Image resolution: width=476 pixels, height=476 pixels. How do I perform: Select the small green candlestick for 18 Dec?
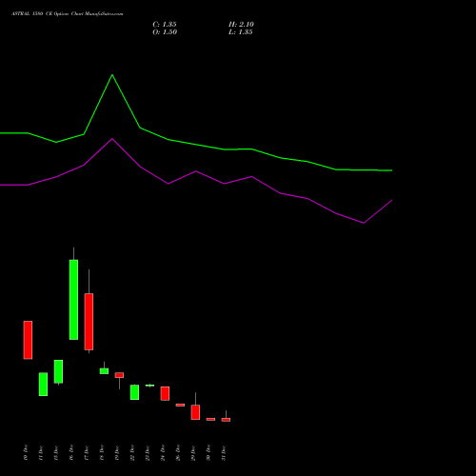[104, 371]
